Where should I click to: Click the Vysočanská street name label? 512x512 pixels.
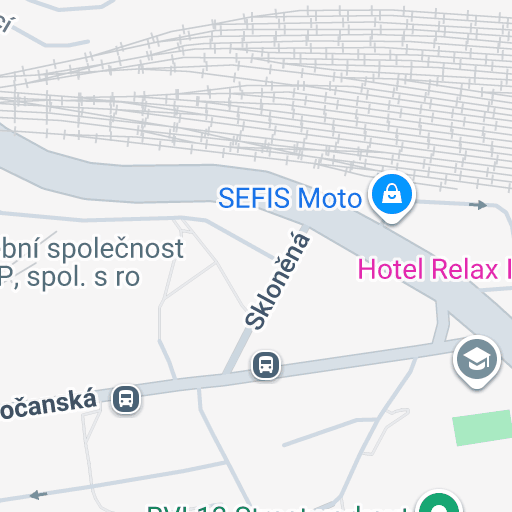[48, 405]
